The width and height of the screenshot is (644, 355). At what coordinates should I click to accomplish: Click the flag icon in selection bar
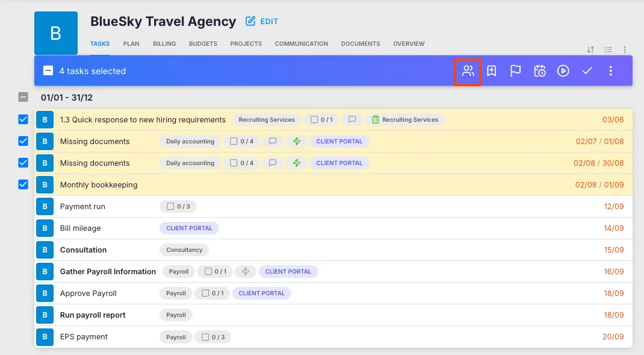point(515,71)
